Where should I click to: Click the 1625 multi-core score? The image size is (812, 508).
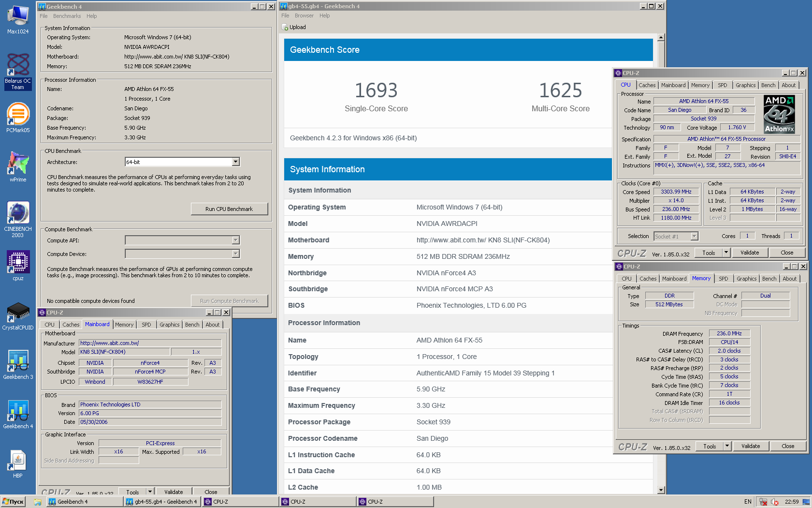coord(561,90)
